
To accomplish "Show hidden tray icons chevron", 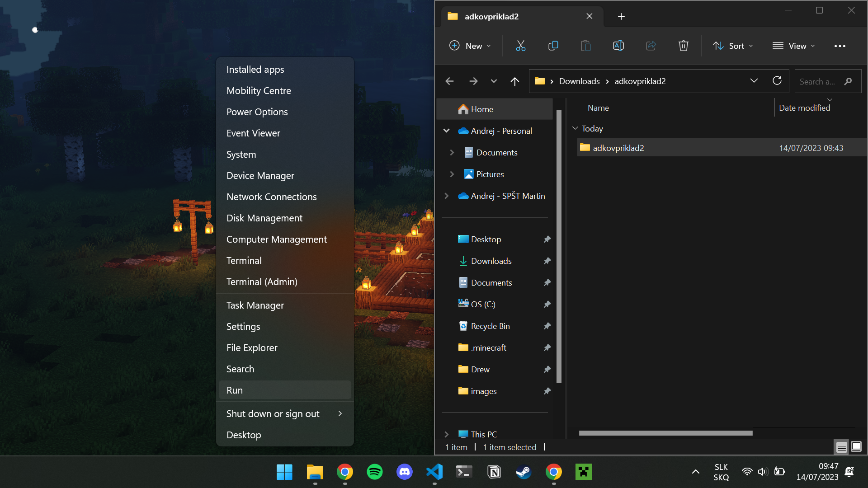I will click(696, 472).
